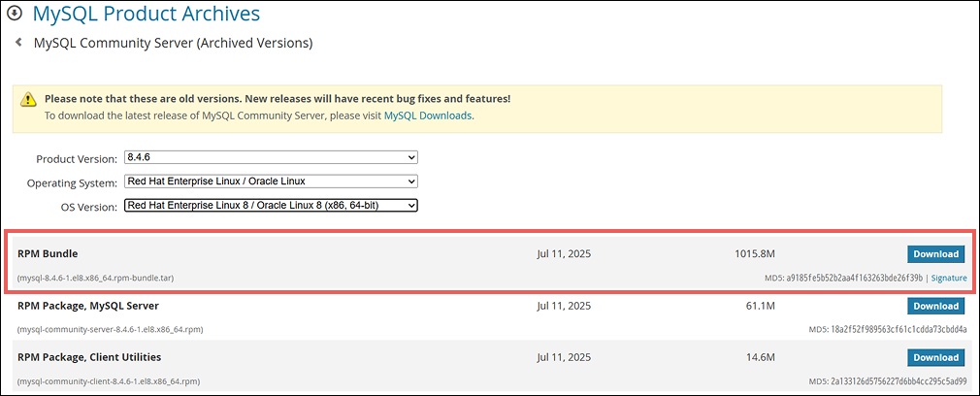Click the back arrow beside MySQL Community Server
The width and height of the screenshot is (980, 396).
18,43
